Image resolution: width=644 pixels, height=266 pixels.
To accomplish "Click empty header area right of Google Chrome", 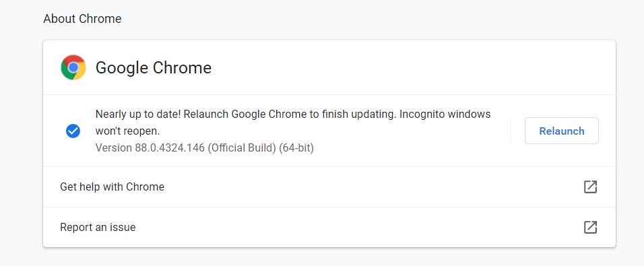I will coord(411,67).
